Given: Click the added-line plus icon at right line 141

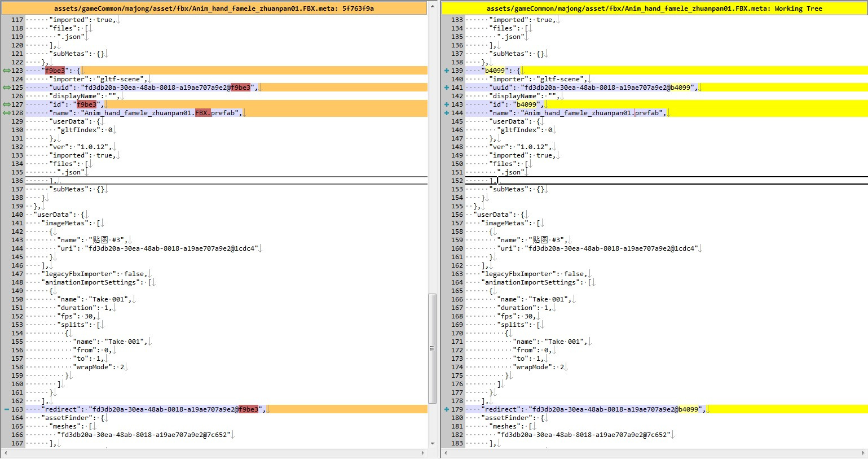Looking at the screenshot, I should point(446,88).
